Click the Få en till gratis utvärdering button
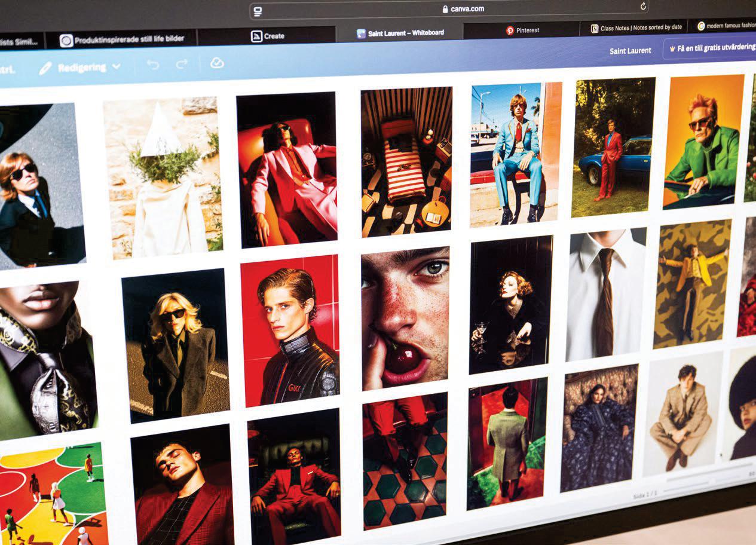The height and width of the screenshot is (545, 756). tap(710, 48)
